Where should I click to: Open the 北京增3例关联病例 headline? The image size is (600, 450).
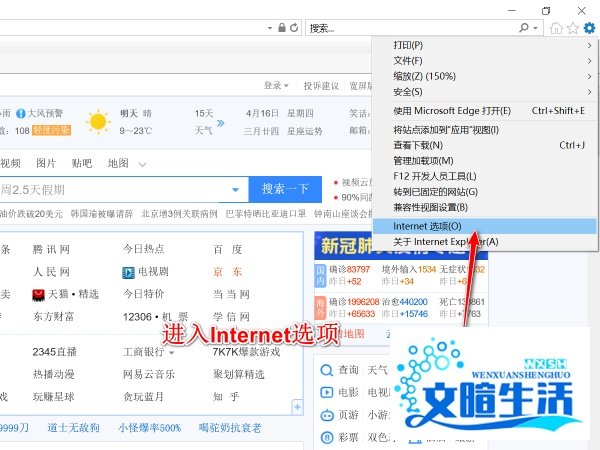(179, 214)
